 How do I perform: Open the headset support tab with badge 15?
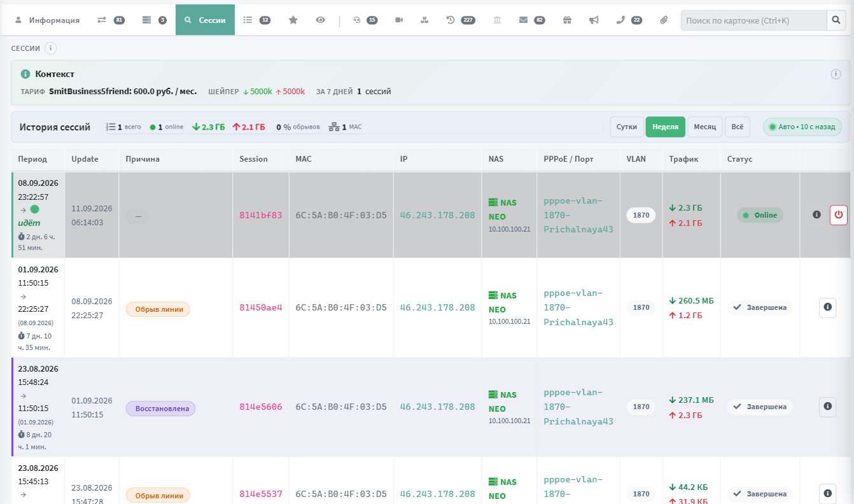tap(365, 20)
